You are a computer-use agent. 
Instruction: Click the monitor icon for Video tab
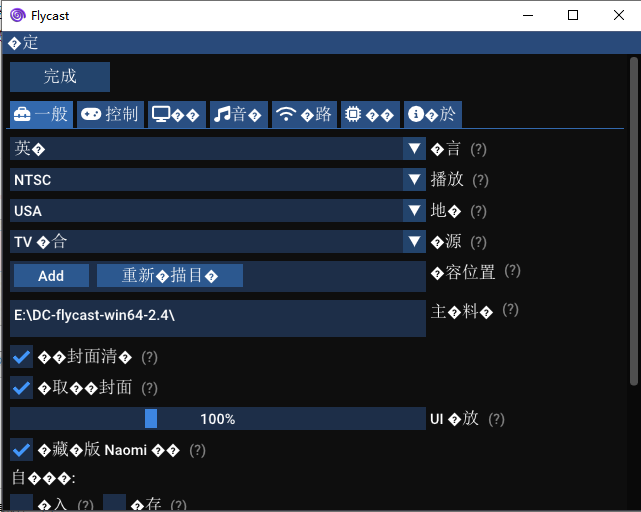pyautogui.click(x=161, y=114)
